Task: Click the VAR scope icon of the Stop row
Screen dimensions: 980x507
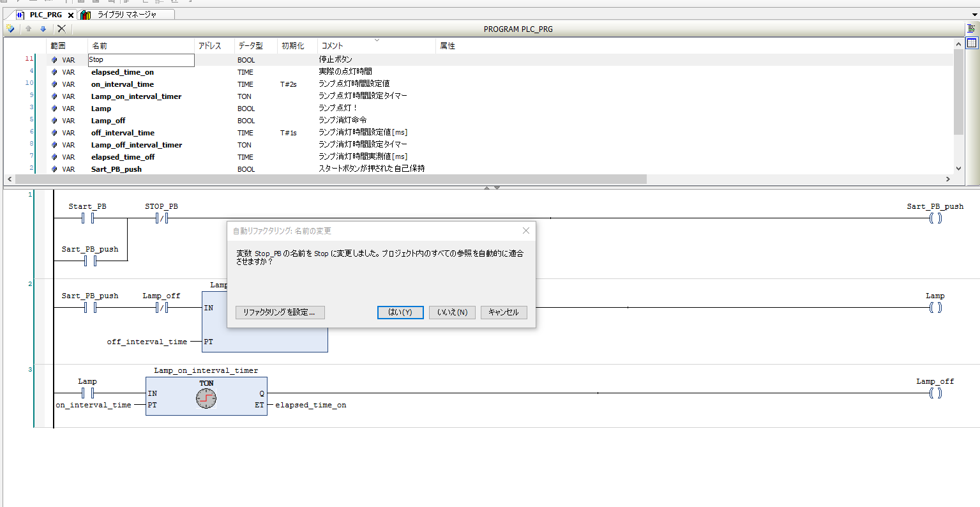Action: (54, 60)
